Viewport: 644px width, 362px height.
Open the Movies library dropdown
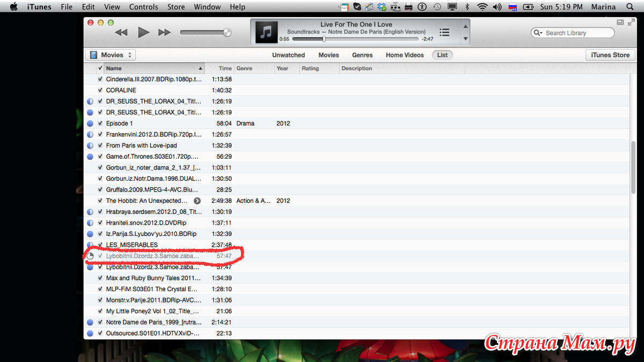110,55
